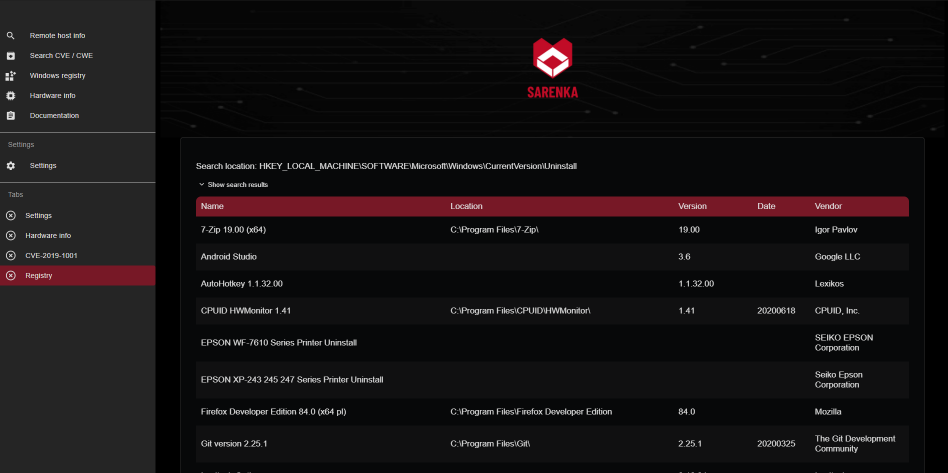Click the CPUID HWMonitor location path
The height and width of the screenshot is (473, 948).
point(521,310)
